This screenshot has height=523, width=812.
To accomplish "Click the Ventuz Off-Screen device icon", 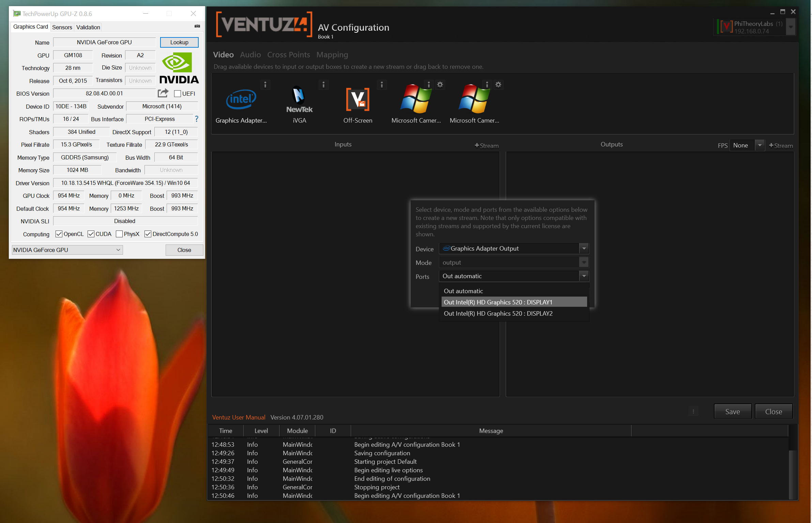I will pos(357,99).
